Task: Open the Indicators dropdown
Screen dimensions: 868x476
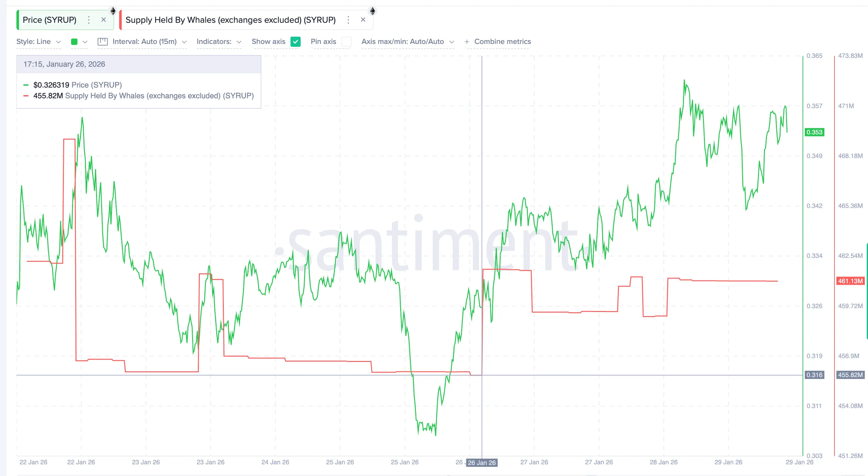Action: [x=219, y=41]
